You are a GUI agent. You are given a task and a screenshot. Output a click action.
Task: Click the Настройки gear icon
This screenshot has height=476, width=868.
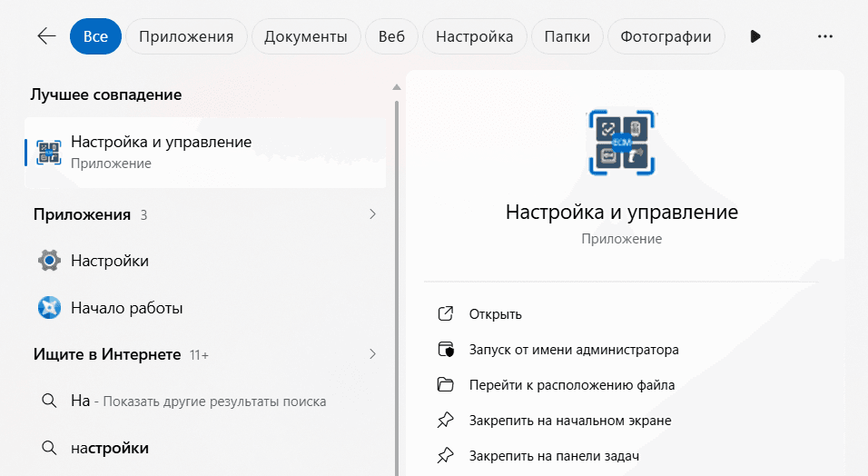pyautogui.click(x=49, y=261)
